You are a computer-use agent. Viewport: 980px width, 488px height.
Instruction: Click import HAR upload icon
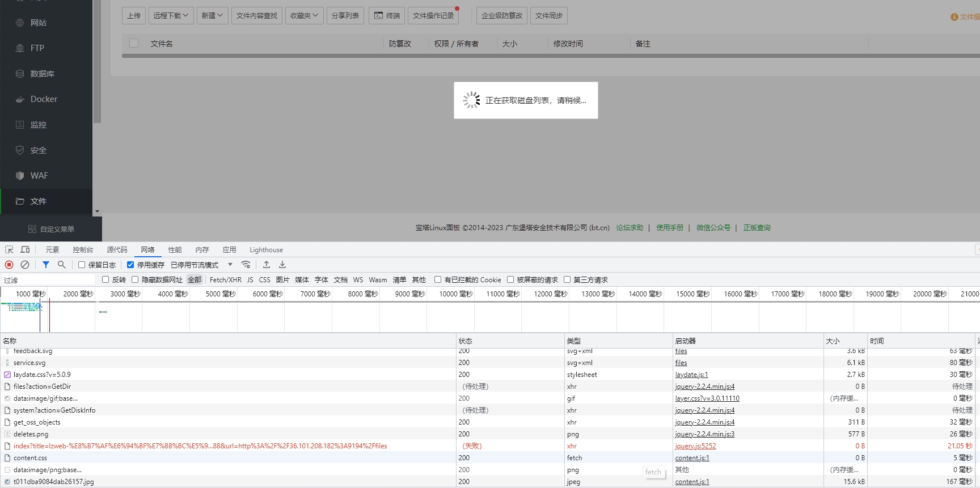point(267,265)
